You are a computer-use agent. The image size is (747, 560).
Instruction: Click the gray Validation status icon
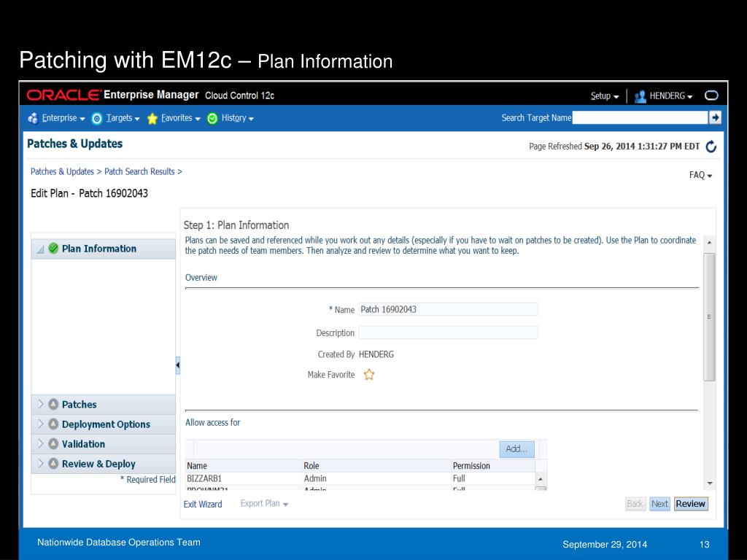pyautogui.click(x=53, y=444)
